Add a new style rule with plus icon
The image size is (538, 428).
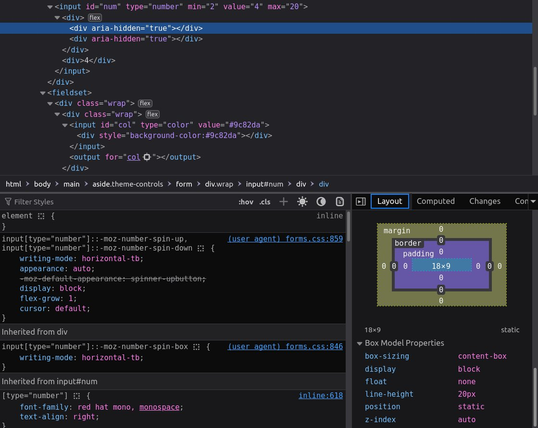tap(283, 201)
